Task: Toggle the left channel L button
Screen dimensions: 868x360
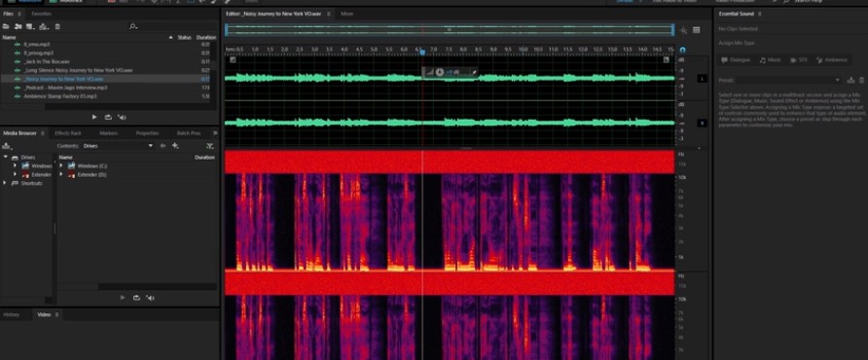Action: [703, 79]
